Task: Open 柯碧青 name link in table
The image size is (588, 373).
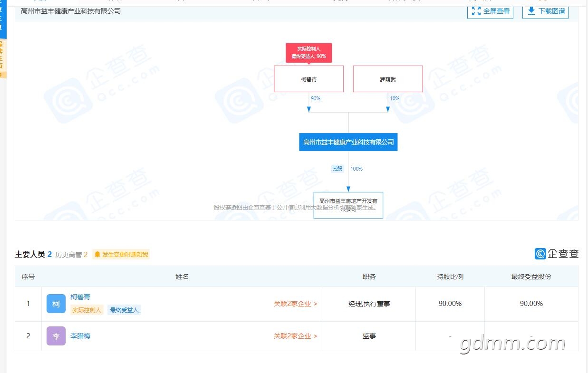Action: click(80, 297)
